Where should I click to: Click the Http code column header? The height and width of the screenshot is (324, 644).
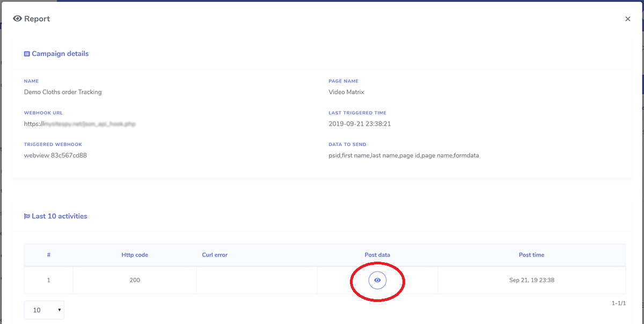pos(134,255)
